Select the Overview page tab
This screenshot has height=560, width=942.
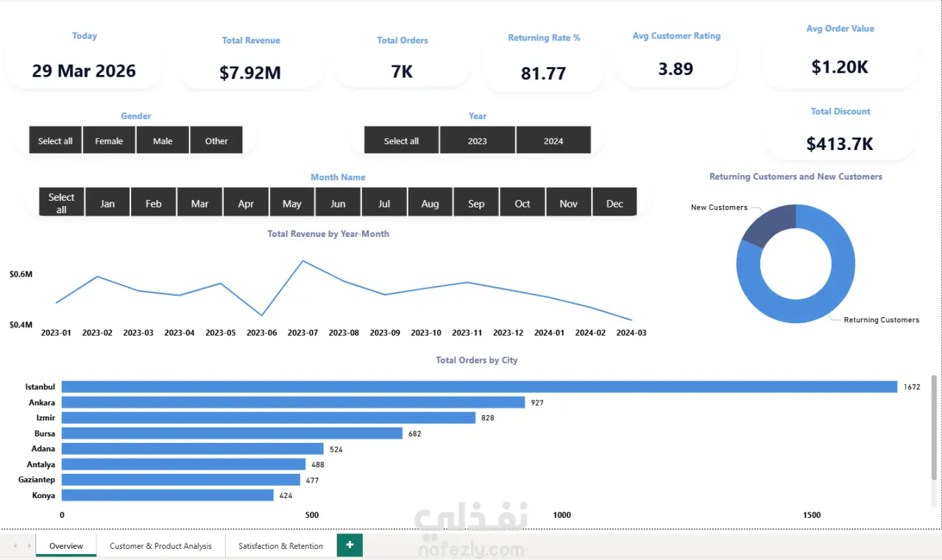66,546
